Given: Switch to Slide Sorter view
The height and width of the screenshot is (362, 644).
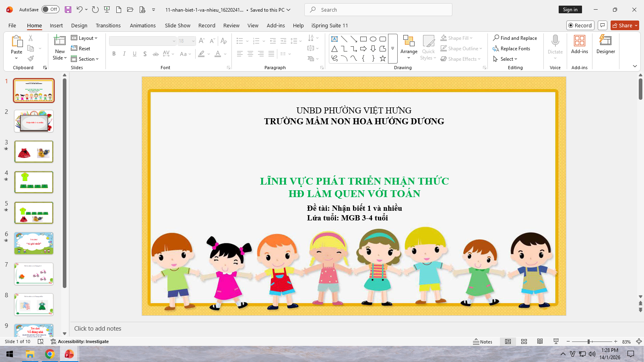Looking at the screenshot, I should pyautogui.click(x=524, y=341).
